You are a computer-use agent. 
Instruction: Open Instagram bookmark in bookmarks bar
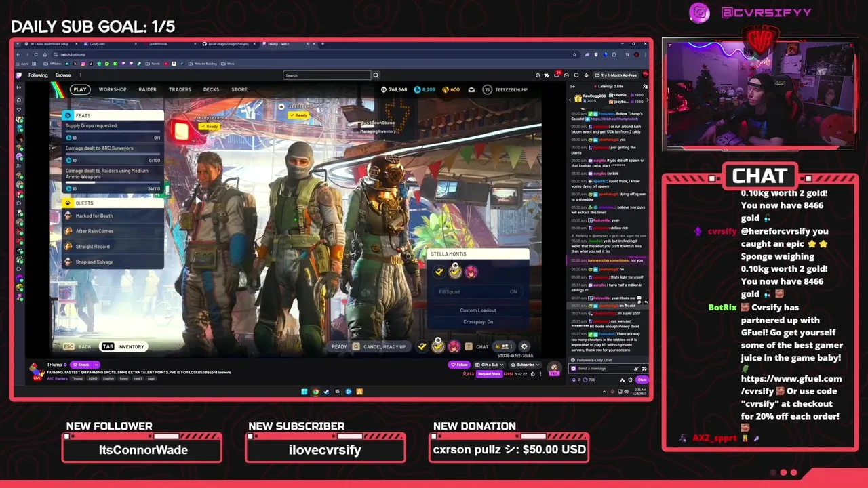tap(83, 64)
